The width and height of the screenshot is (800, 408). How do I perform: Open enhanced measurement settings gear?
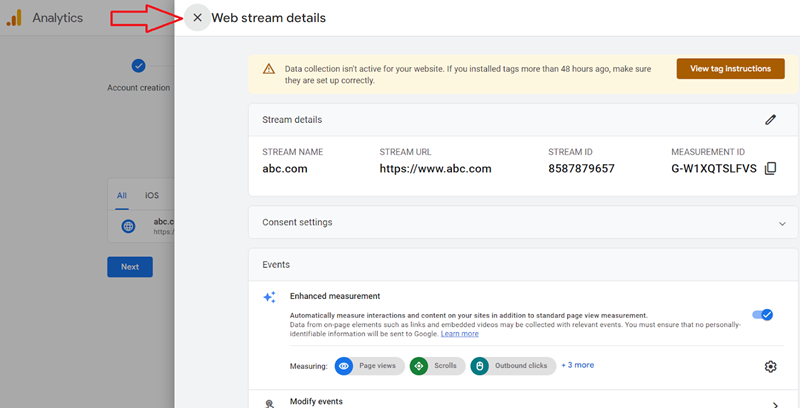coord(770,366)
